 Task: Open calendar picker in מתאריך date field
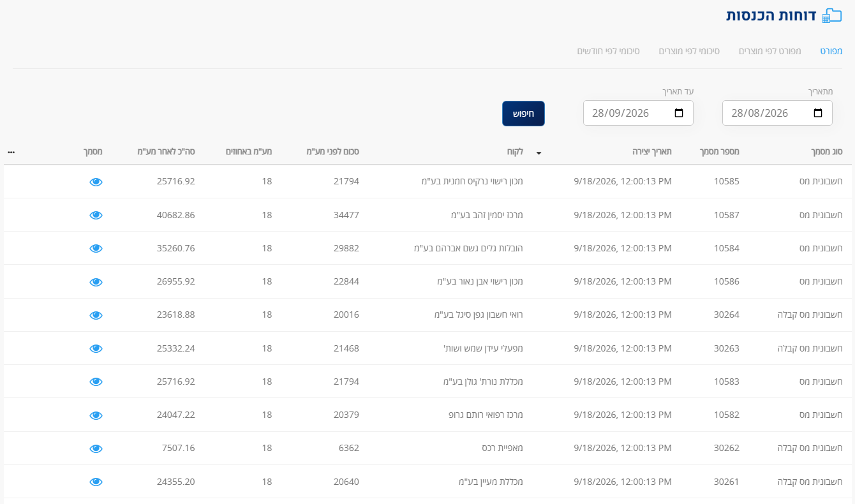click(818, 113)
